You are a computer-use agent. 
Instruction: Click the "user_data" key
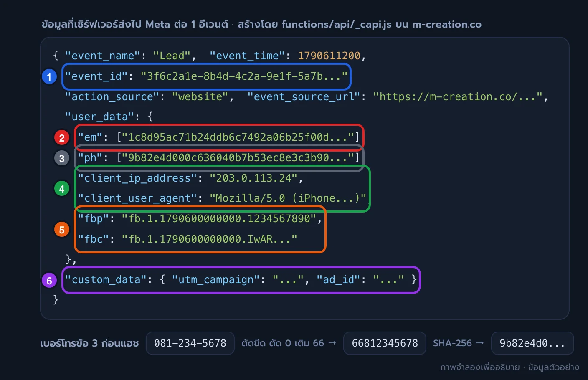click(99, 117)
